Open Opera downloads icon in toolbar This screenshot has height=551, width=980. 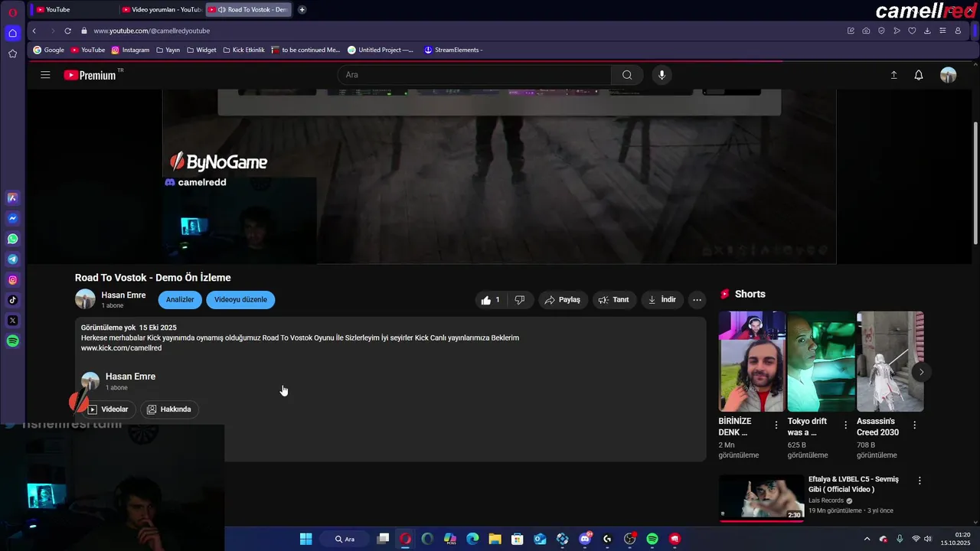(927, 31)
